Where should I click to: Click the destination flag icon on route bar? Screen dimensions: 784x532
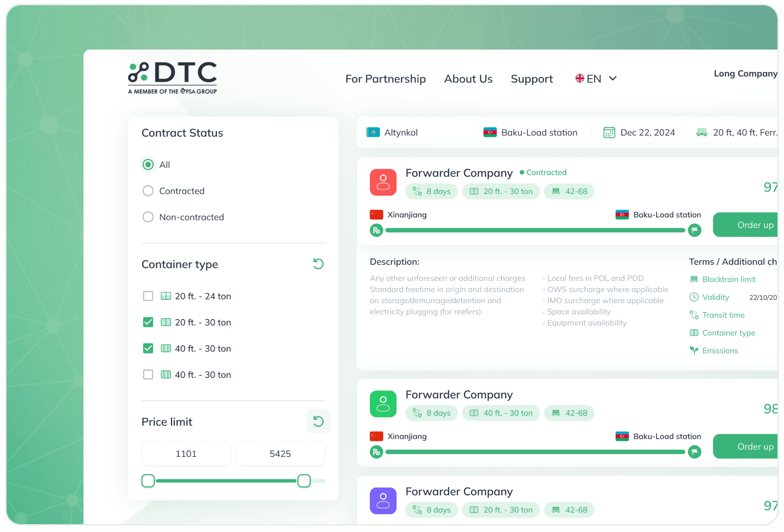pyautogui.click(x=694, y=230)
